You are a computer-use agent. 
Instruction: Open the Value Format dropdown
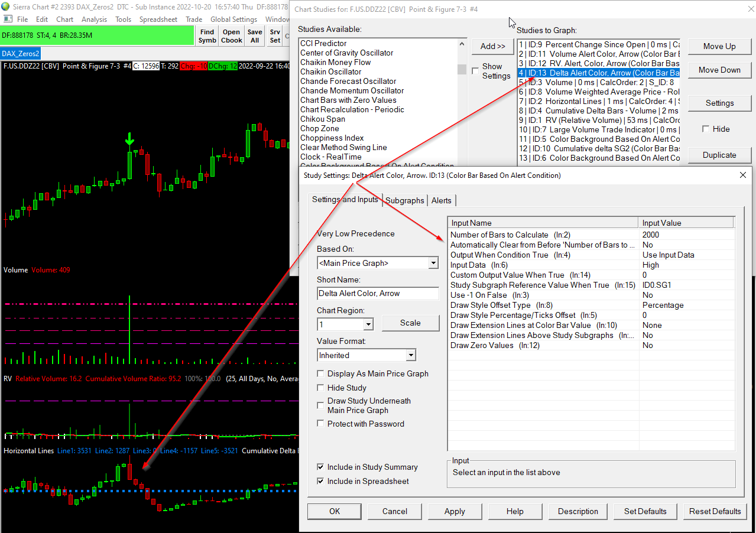pyautogui.click(x=411, y=355)
